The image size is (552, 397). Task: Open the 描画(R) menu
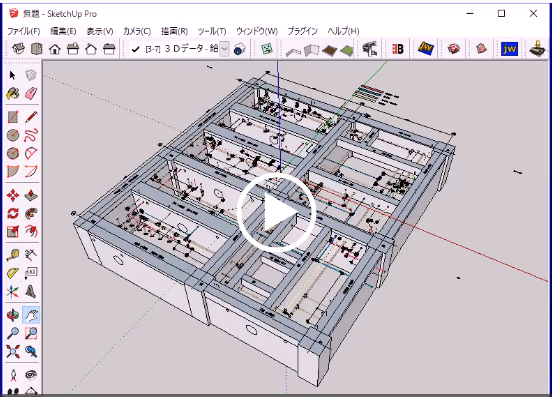pos(174,31)
